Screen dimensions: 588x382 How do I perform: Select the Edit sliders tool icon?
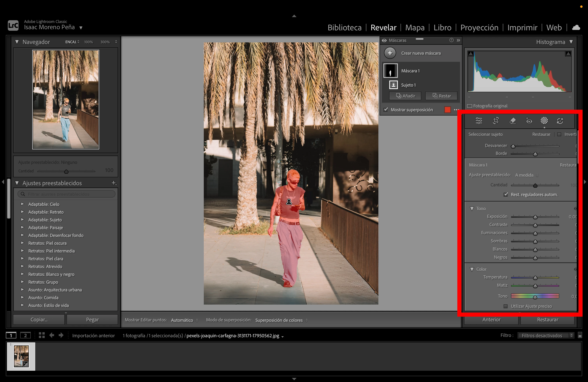tap(479, 121)
